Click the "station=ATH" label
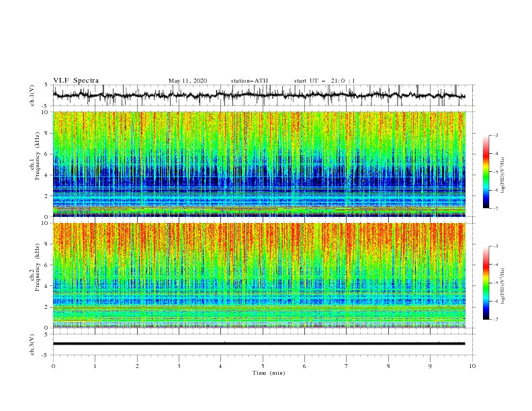Image resolution: width=532 pixels, height=411 pixels. 249,81
